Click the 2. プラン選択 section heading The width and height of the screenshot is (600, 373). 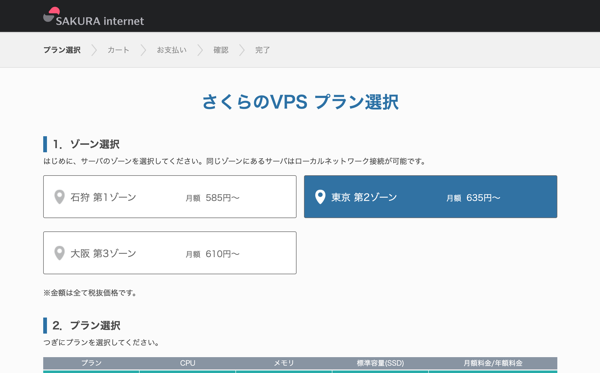[86, 326]
